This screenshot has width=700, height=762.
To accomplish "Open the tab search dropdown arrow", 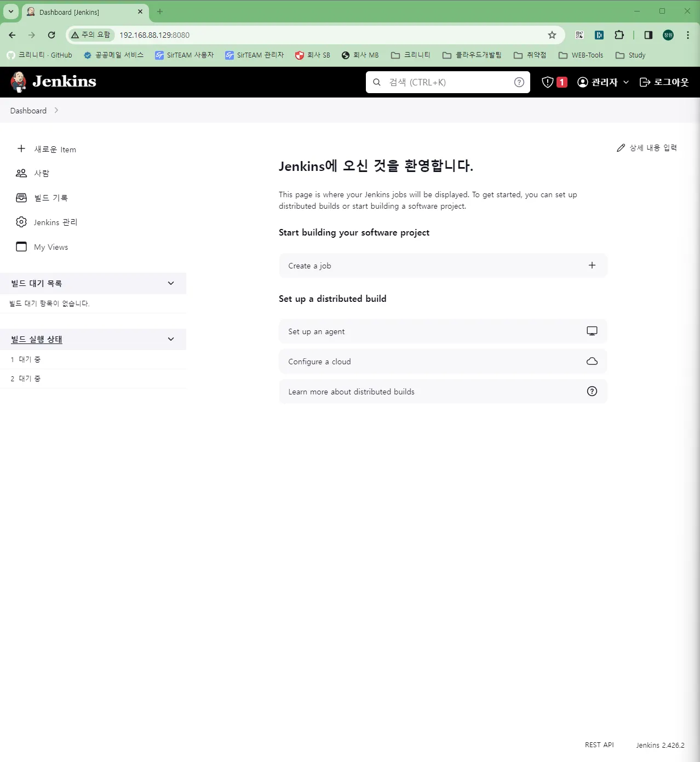I will point(11,12).
